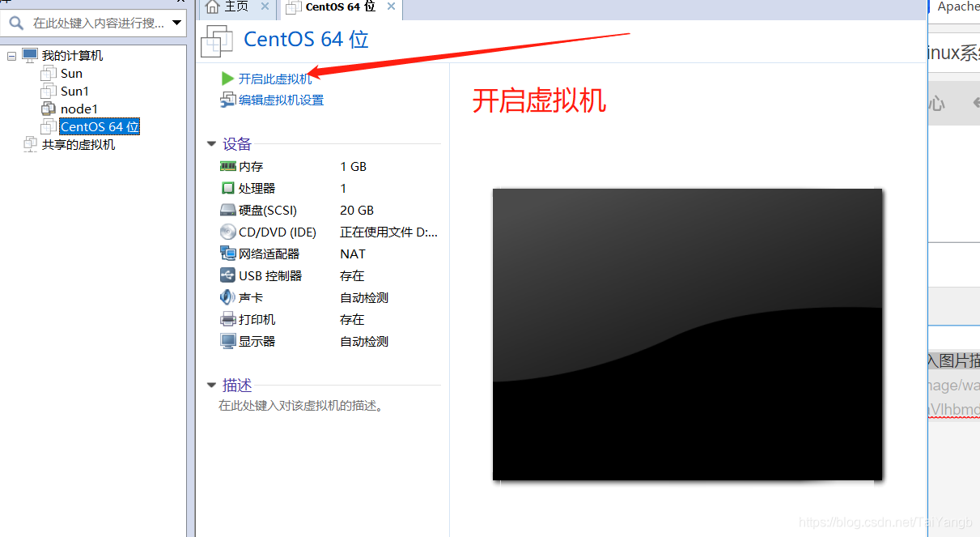
Task: Click the CD/DVD (IDE) device label
Action: (278, 232)
